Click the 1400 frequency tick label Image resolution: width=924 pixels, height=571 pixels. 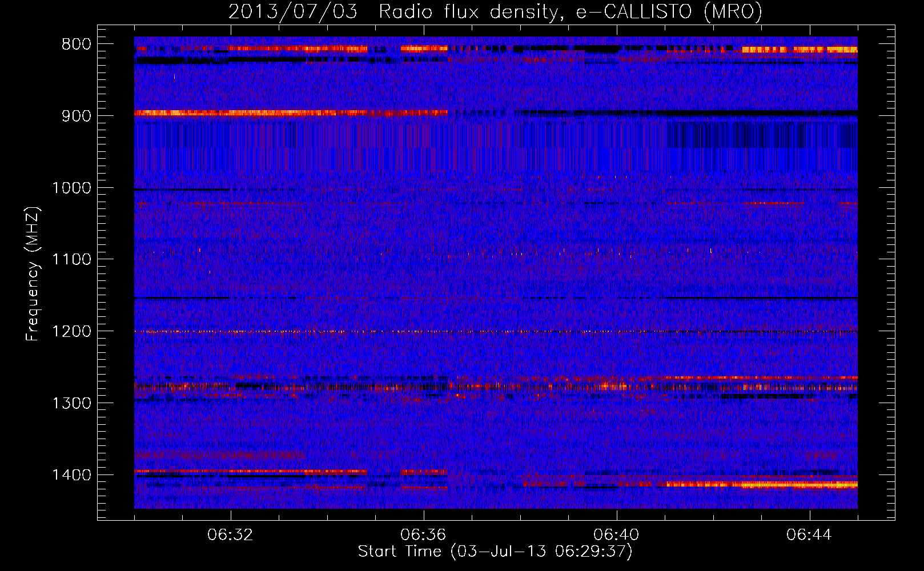click(x=71, y=475)
